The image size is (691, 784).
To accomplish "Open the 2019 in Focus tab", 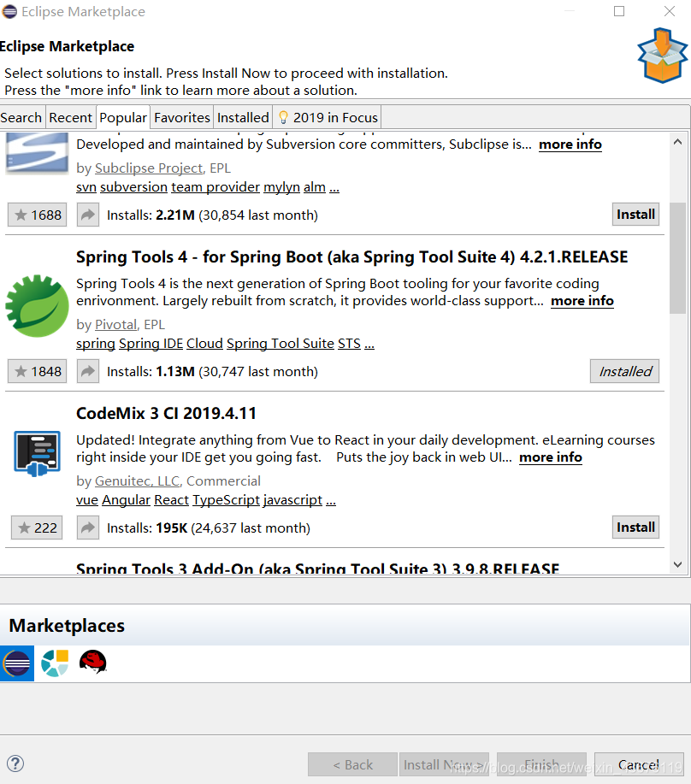I will pyautogui.click(x=327, y=117).
